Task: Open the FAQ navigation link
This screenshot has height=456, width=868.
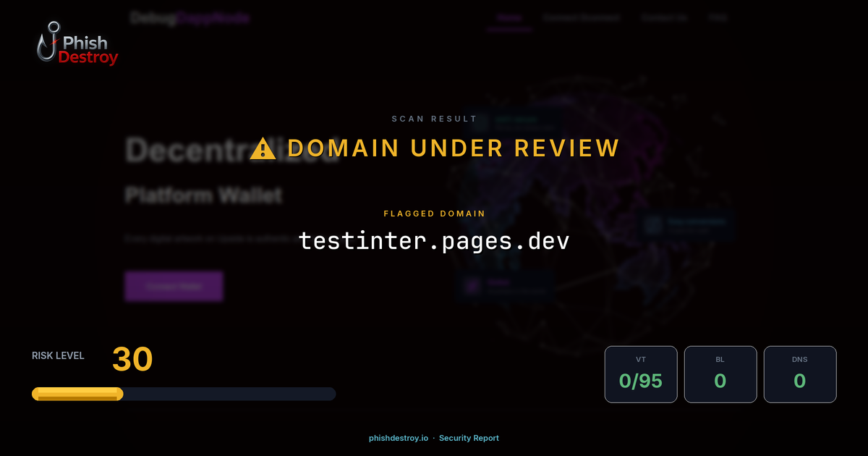Action: (718, 17)
